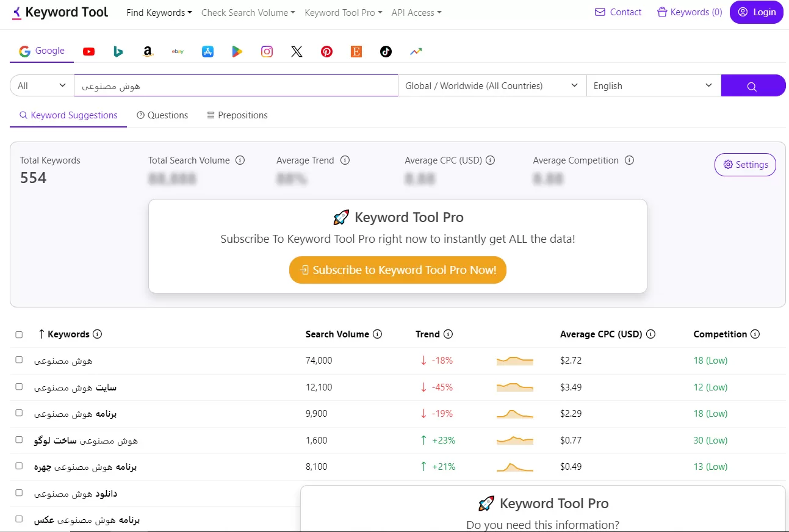This screenshot has height=532, width=789.
Task: Select the Google tab
Action: click(41, 51)
